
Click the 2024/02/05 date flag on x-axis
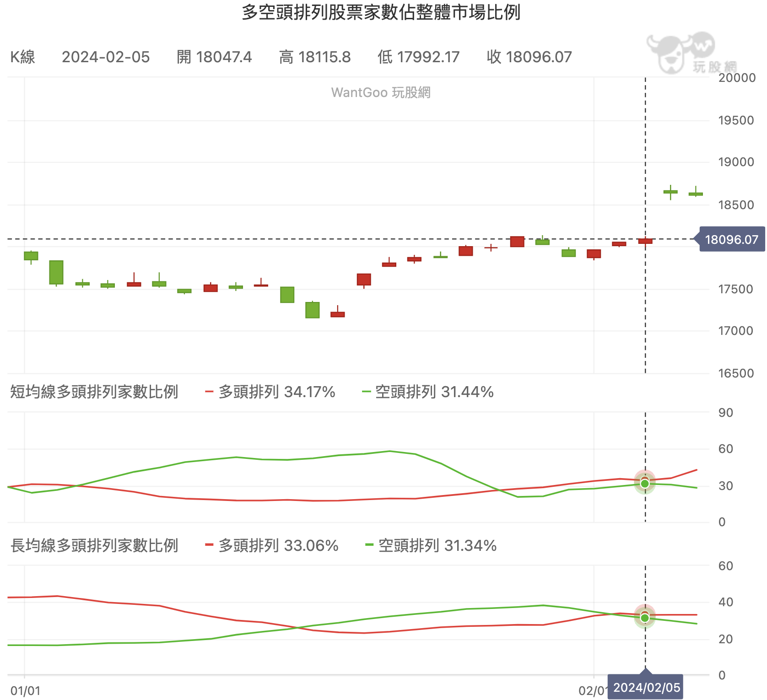coord(646,687)
